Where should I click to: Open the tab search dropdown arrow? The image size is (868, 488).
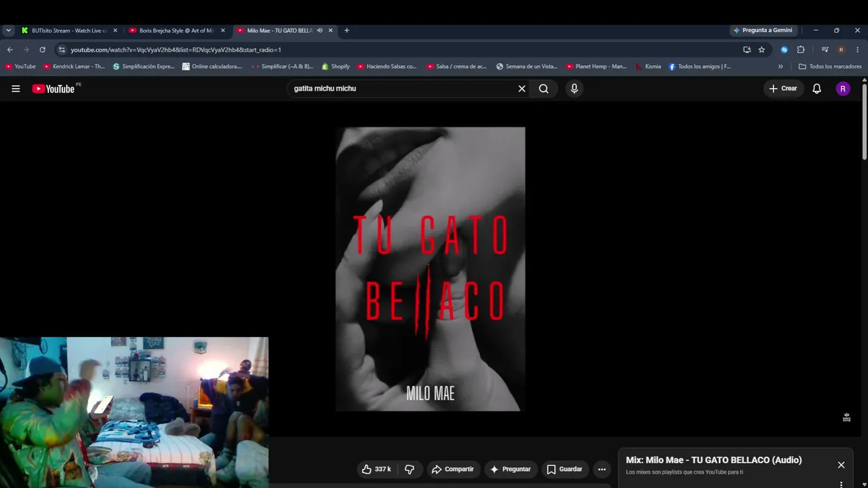pos(8,30)
